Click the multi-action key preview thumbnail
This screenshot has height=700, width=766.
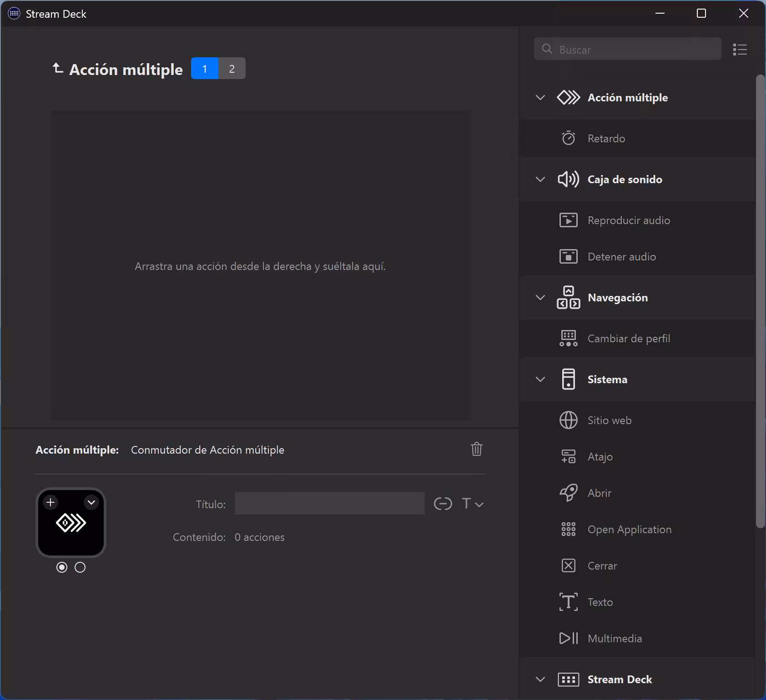71,523
